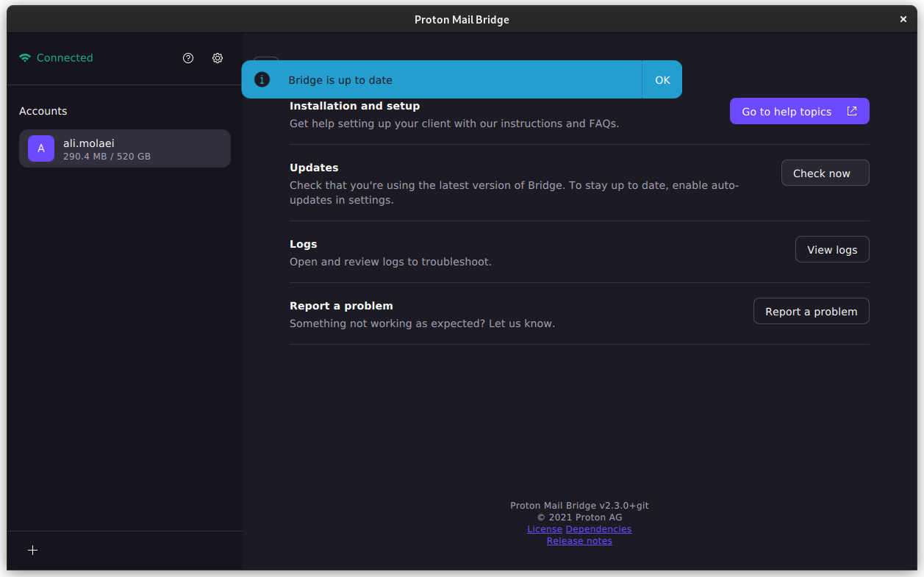Screen dimensions: 924x577
Task: Open settings via the gear icon
Action: pos(218,58)
